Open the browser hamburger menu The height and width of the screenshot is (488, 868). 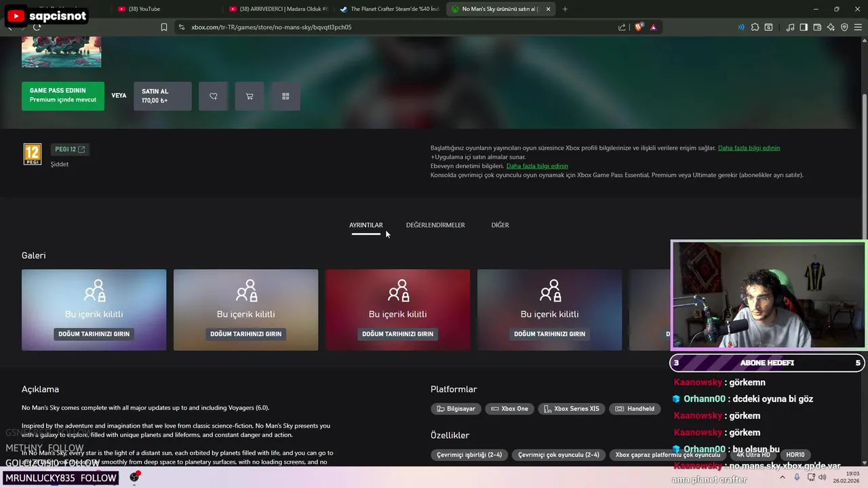pos(857,27)
